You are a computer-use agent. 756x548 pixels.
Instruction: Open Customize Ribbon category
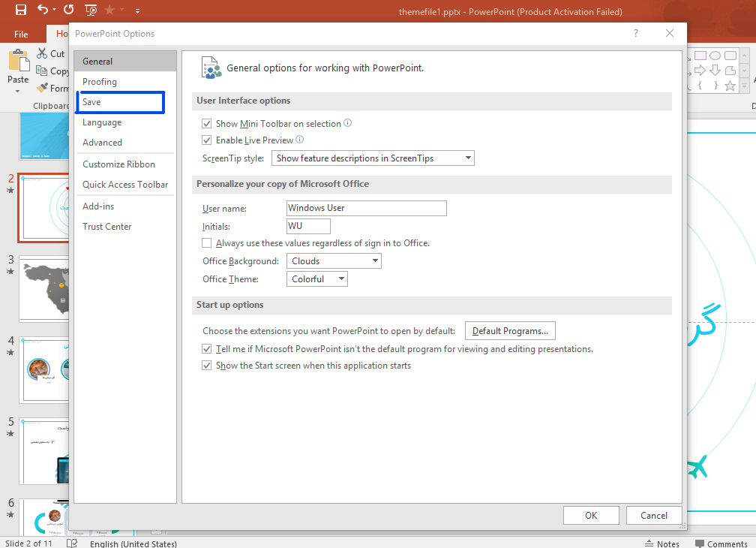(125, 164)
